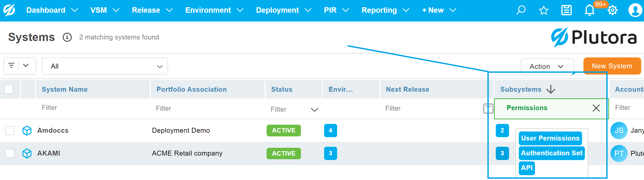644x180 pixels.
Task: Click the New System button
Action: point(612,66)
